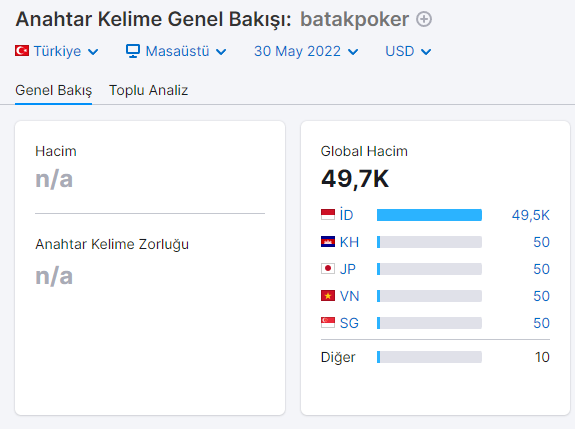
Task: Click the Indonesia flag icon
Action: [328, 214]
